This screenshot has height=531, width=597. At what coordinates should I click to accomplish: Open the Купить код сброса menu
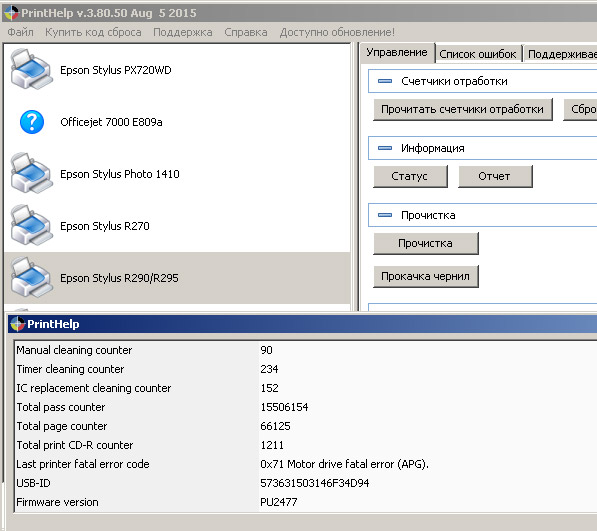(x=93, y=32)
